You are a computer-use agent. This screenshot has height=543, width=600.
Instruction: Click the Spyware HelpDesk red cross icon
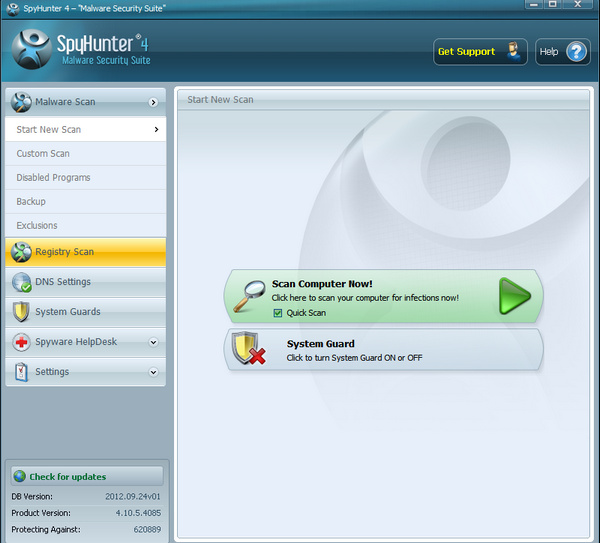[x=21, y=342]
